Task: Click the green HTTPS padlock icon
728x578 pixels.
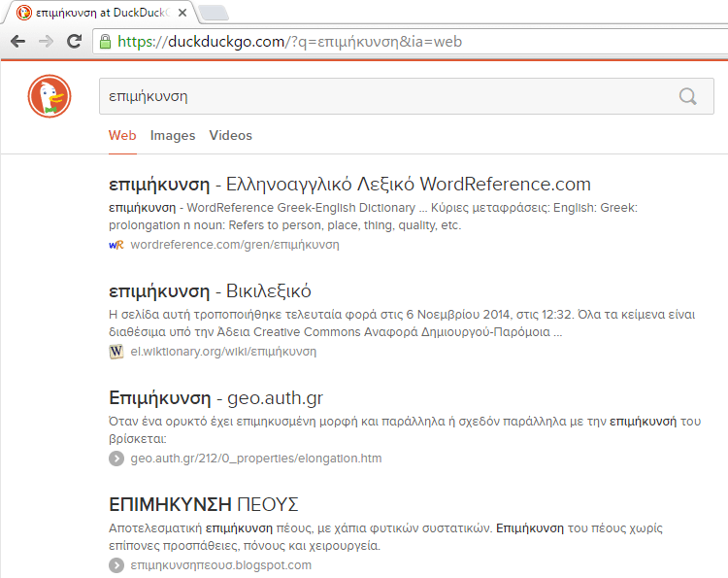Action: click(x=106, y=42)
